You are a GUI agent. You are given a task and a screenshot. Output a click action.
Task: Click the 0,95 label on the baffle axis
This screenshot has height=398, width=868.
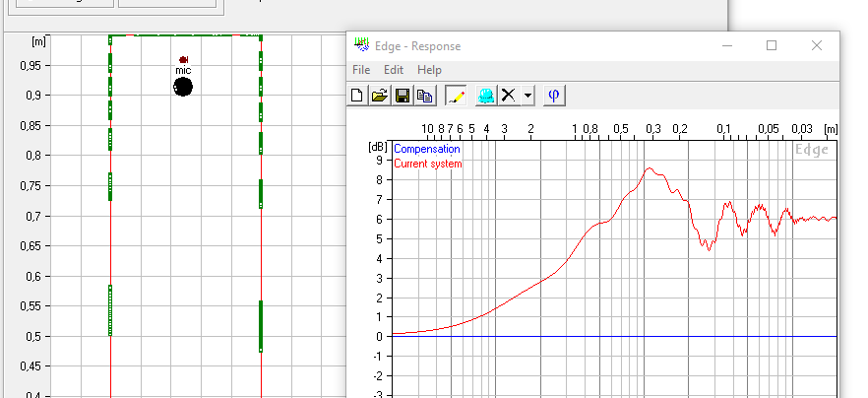click(x=31, y=65)
